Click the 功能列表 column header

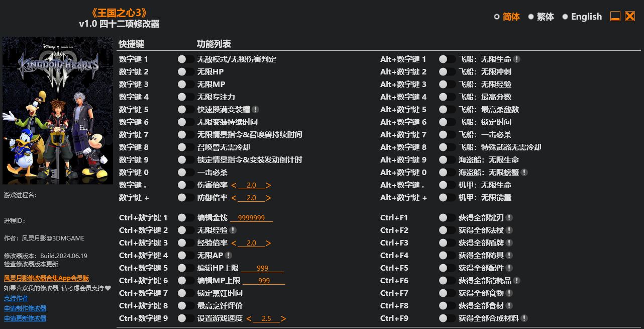coord(214,44)
